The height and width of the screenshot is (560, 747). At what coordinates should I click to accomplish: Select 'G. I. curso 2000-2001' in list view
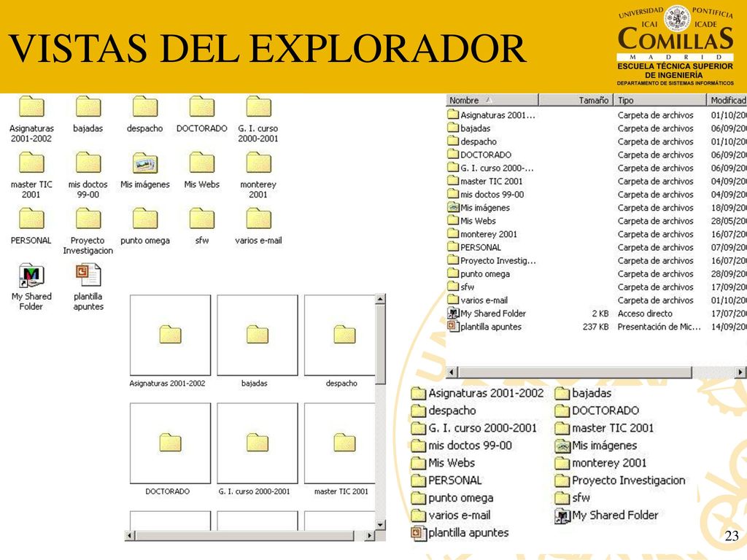pyautogui.click(x=474, y=428)
